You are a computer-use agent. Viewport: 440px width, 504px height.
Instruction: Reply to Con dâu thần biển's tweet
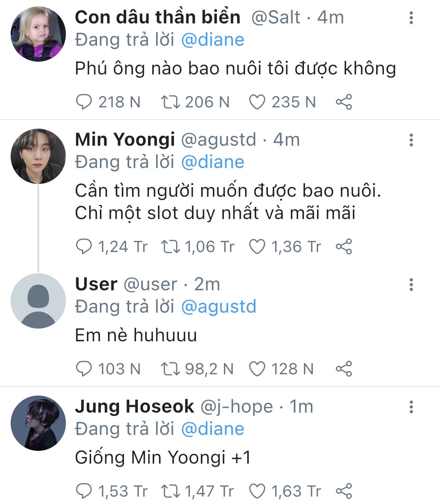pos(84,102)
